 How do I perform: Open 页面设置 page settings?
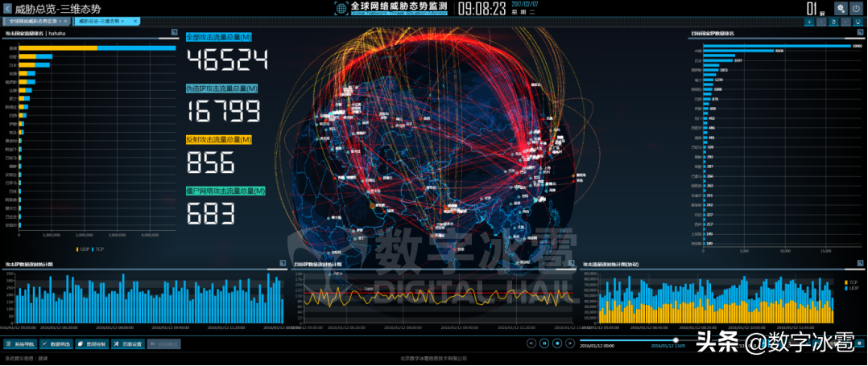point(129,343)
